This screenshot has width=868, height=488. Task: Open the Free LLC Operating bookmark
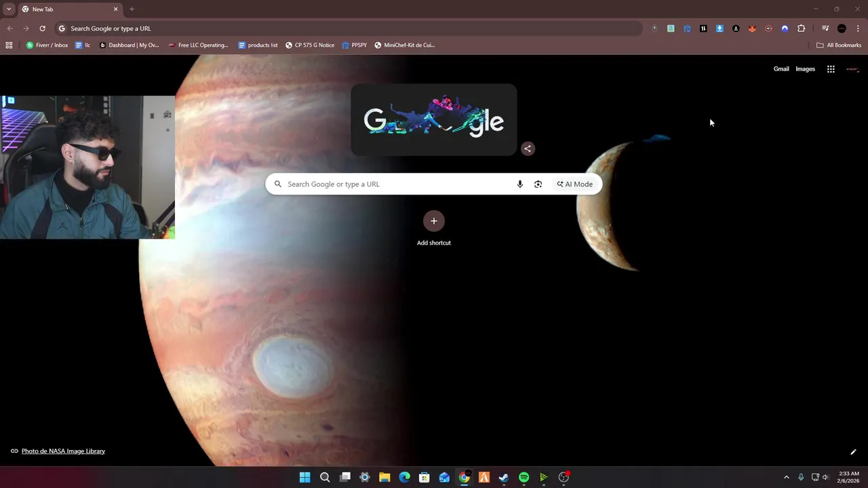click(x=198, y=45)
